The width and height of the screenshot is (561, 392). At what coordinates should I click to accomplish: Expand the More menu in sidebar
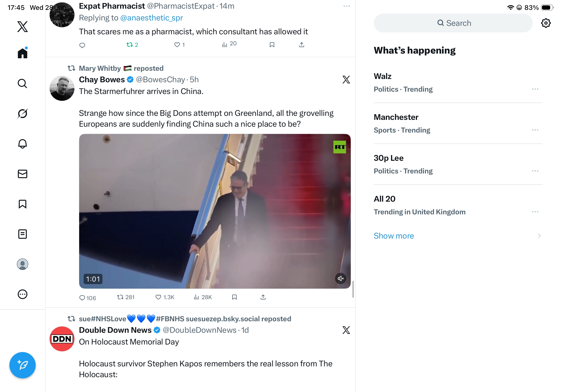tap(23, 294)
